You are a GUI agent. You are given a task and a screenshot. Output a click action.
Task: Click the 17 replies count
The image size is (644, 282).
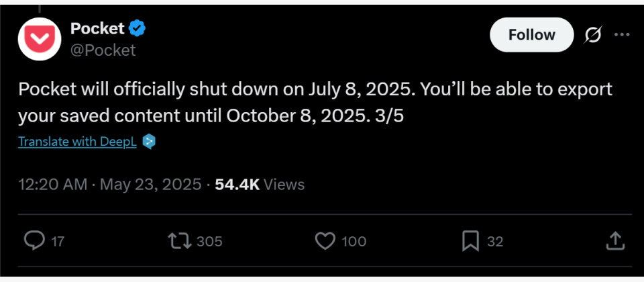58,242
